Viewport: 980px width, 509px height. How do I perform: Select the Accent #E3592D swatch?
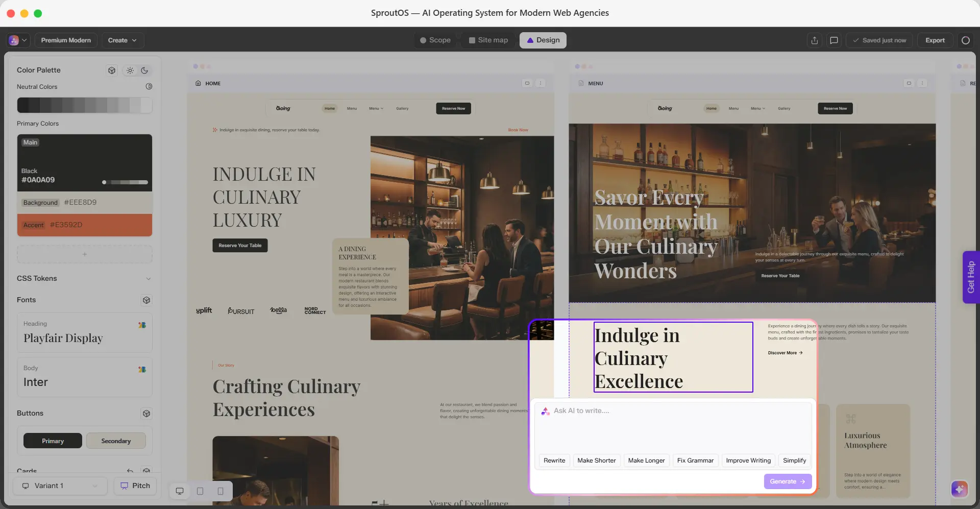85,225
